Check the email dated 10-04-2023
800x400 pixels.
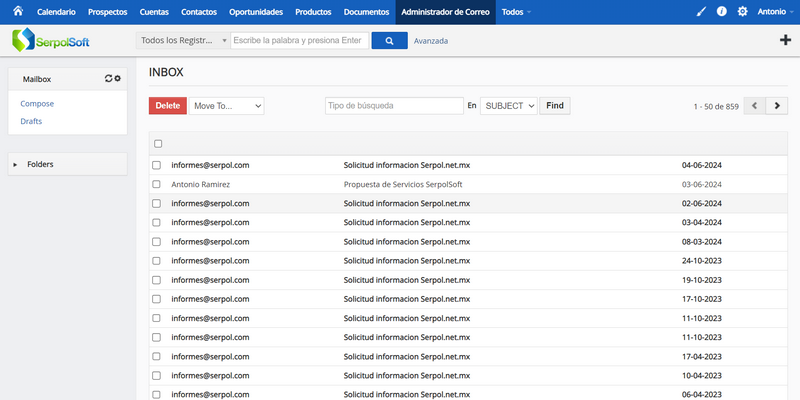point(157,376)
